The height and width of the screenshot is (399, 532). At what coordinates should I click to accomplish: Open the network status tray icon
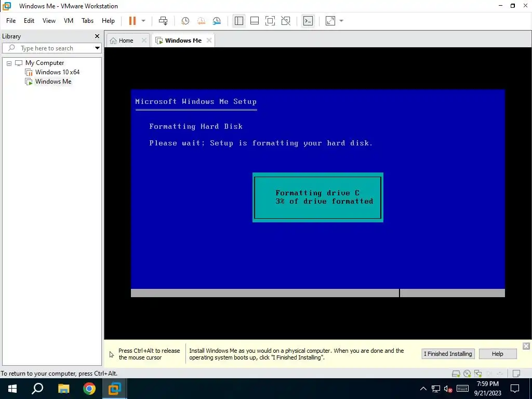click(436, 389)
